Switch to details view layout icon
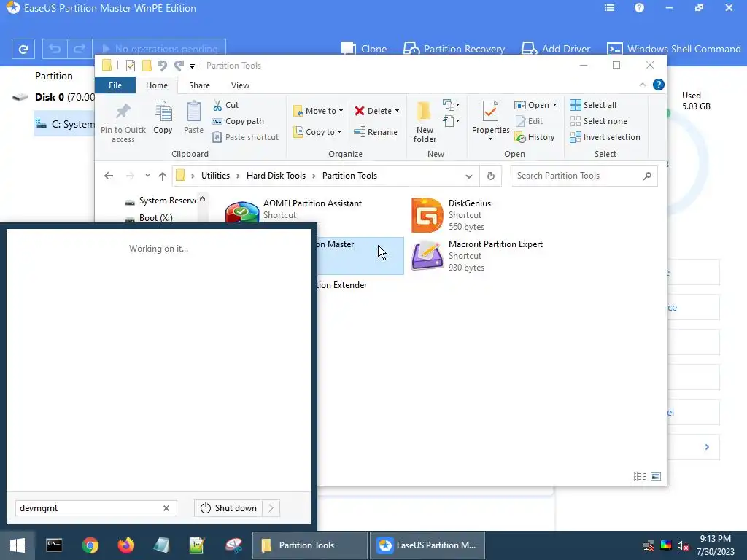Image resolution: width=747 pixels, height=560 pixels. (x=639, y=476)
